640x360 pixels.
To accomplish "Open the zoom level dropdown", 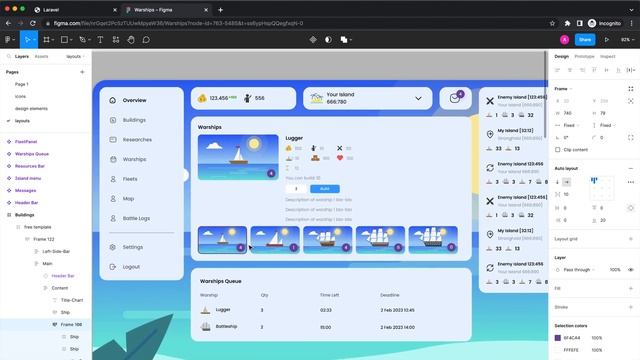I will [x=627, y=40].
